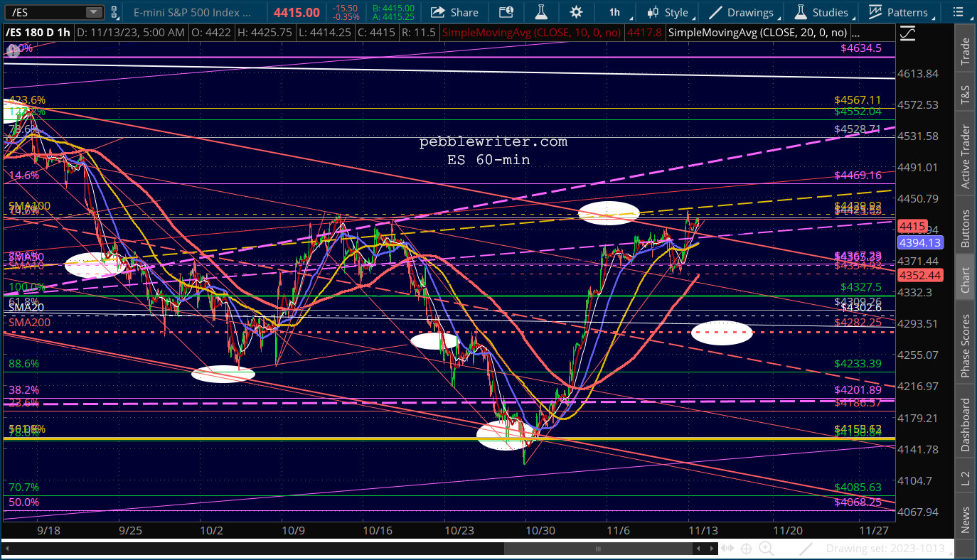
Task: Switch to the Chart sidebar tab
Action: pyautogui.click(x=965, y=280)
